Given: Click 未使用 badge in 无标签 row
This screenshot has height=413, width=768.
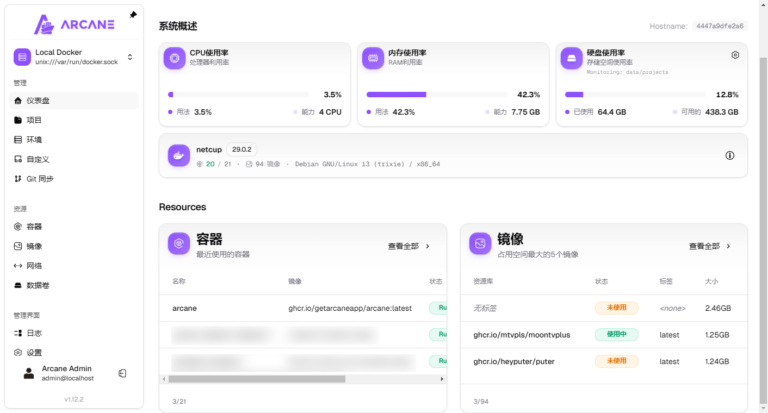Looking at the screenshot, I should (x=617, y=308).
